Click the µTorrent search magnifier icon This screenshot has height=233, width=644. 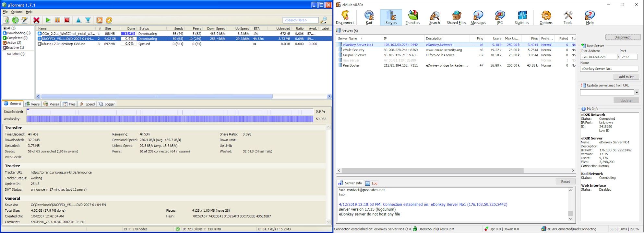tap(324, 20)
